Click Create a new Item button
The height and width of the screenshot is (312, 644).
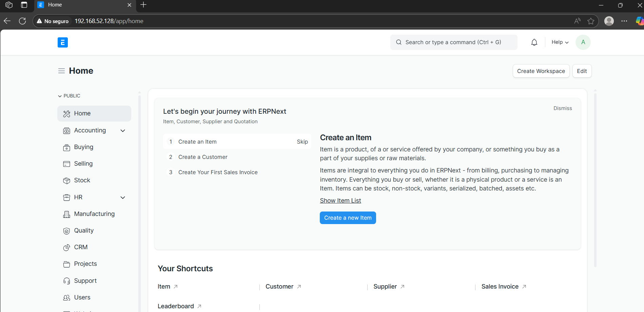pyautogui.click(x=348, y=218)
